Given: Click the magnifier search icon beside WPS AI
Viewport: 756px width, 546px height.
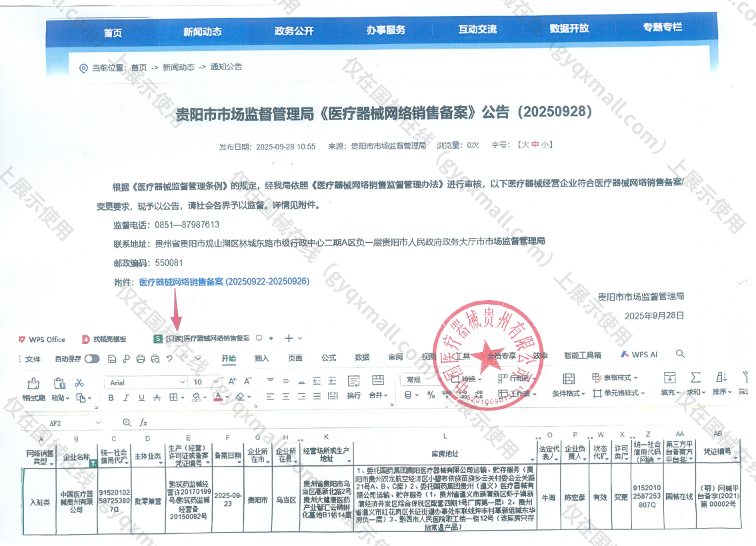Looking at the screenshot, I should click(680, 353).
